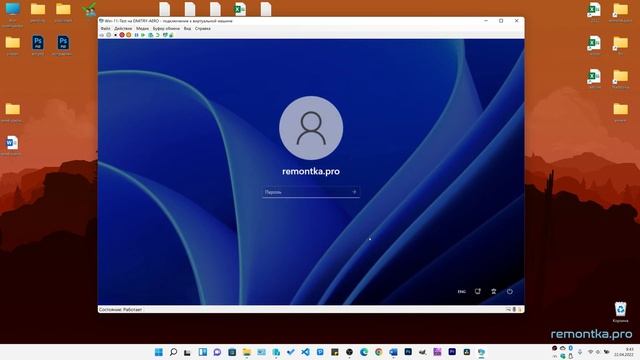Create a checkpoint using toolbar icon
640x360 pixels.
[150, 35]
